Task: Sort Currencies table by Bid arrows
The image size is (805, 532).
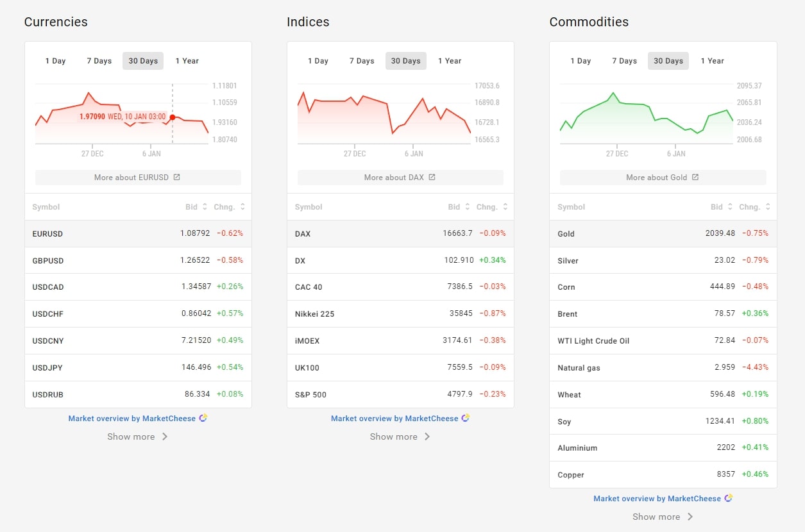Action: pyautogui.click(x=205, y=207)
